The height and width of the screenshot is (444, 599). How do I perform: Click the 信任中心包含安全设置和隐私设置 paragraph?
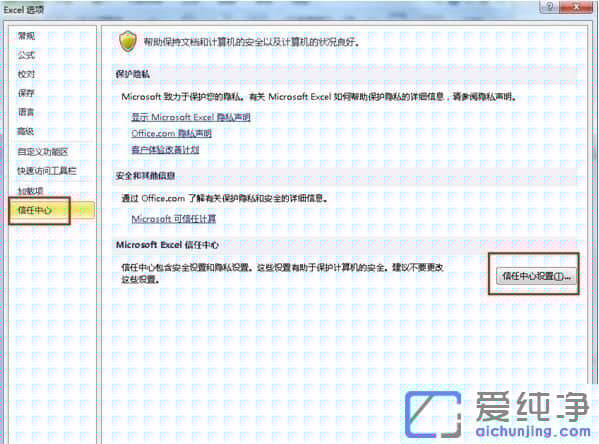click(x=282, y=273)
